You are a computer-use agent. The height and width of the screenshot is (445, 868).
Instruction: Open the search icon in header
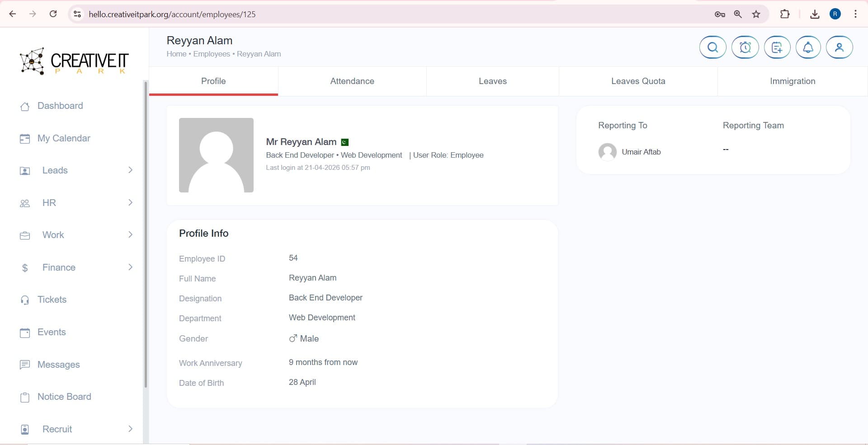712,47
